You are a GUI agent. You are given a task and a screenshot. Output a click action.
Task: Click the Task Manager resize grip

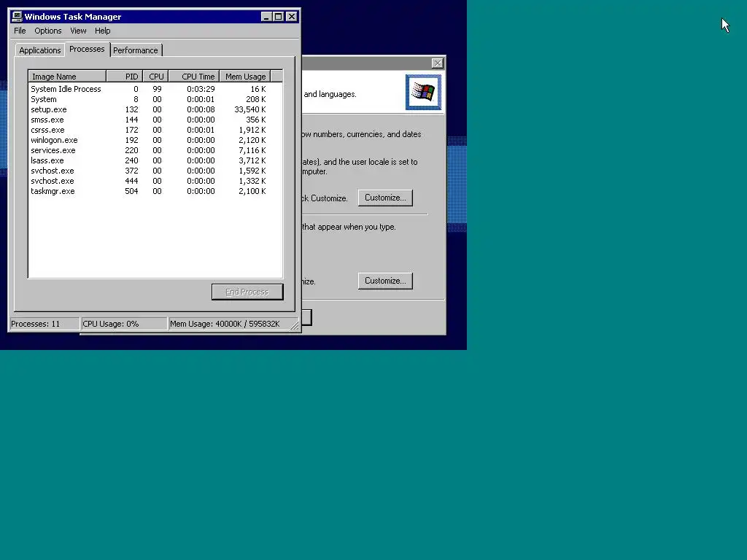295,326
